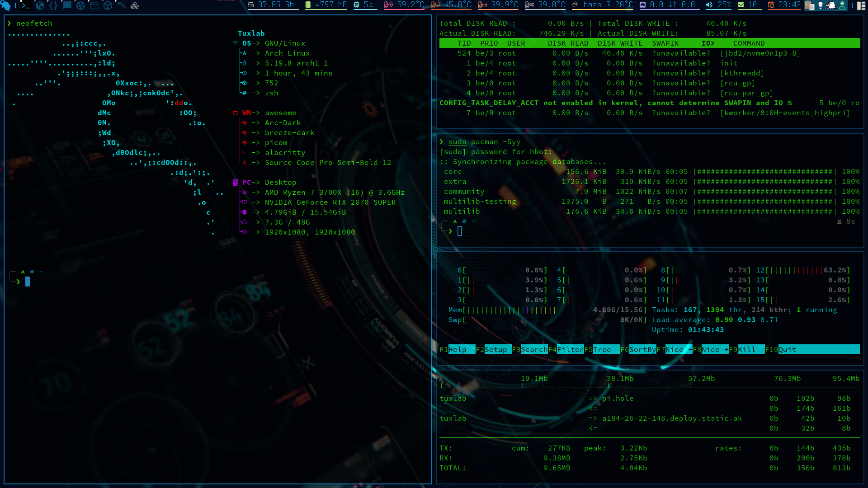Click F9 Kill in htop
Viewport: 868px width, 488px height.
click(746, 349)
